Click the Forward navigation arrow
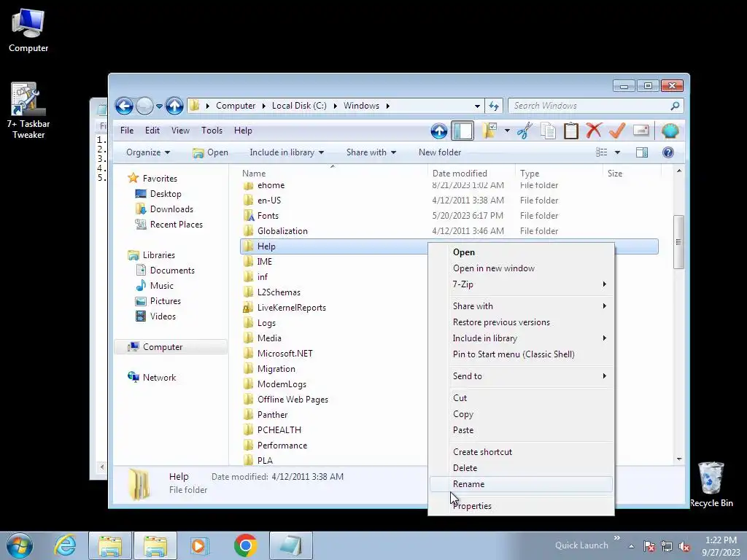Screen dimensions: 747x560 click(x=144, y=106)
